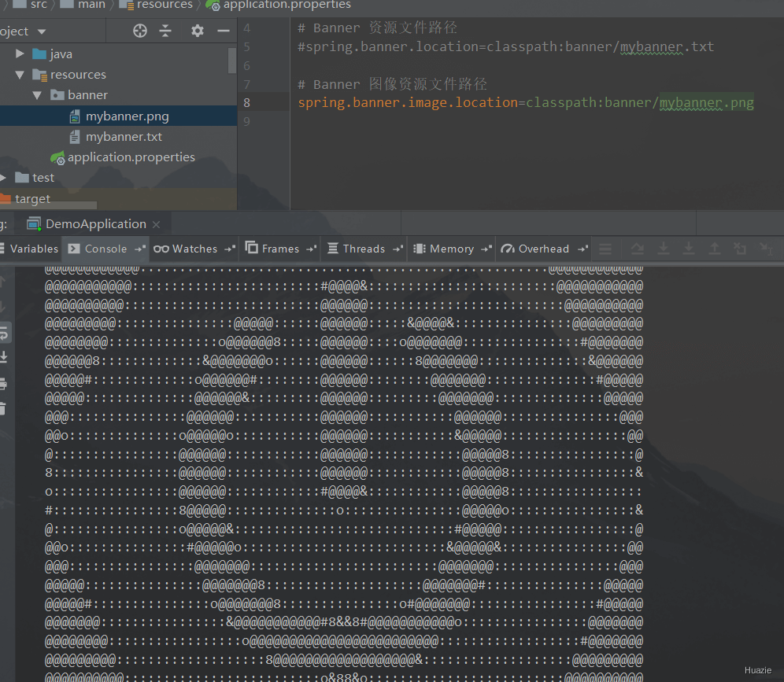Switch to the Variables tab
The image size is (784, 682).
pyautogui.click(x=30, y=249)
